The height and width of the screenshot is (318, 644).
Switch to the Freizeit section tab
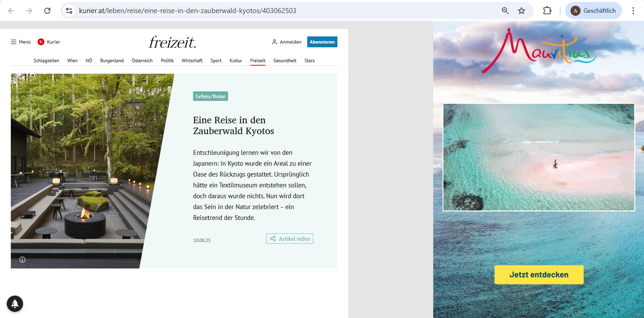tap(258, 60)
